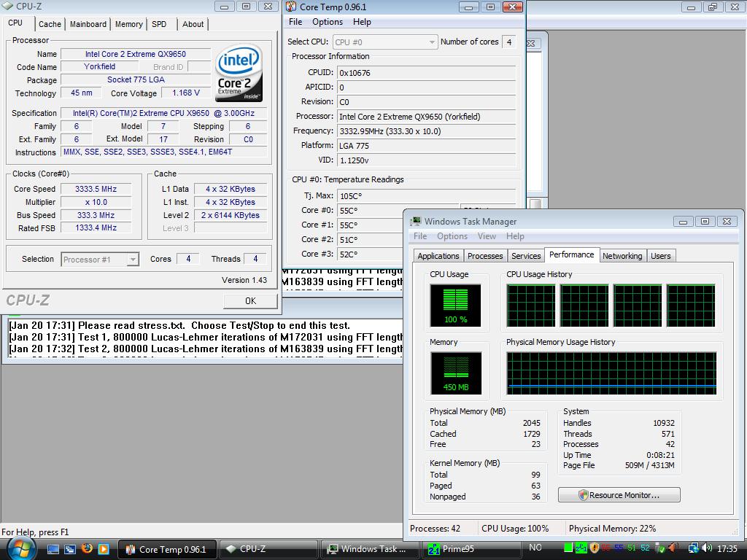The width and height of the screenshot is (747, 560).
Task: Click the blue 55 temperature tray icon
Action: pyautogui.click(x=619, y=548)
